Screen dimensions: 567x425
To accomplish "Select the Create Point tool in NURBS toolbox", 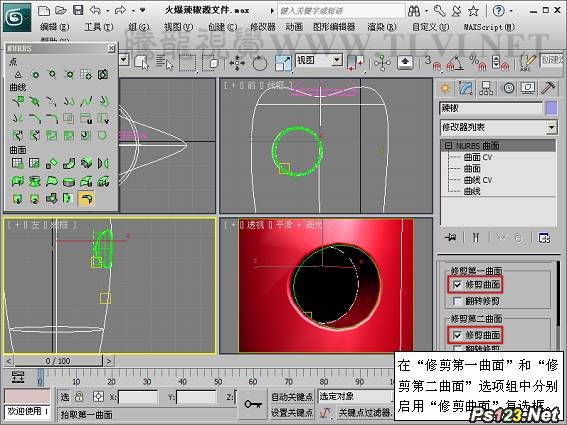I will coord(18,75).
